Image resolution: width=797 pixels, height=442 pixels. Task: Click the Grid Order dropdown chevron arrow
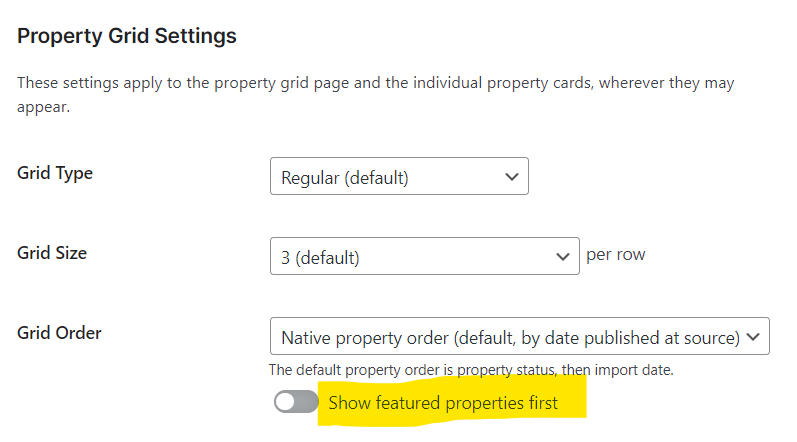click(x=753, y=337)
